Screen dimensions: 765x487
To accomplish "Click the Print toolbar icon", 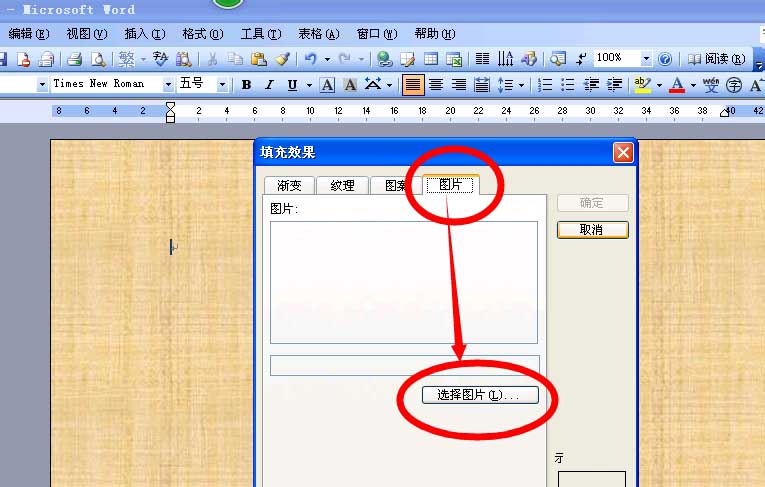I will click(x=74, y=59).
